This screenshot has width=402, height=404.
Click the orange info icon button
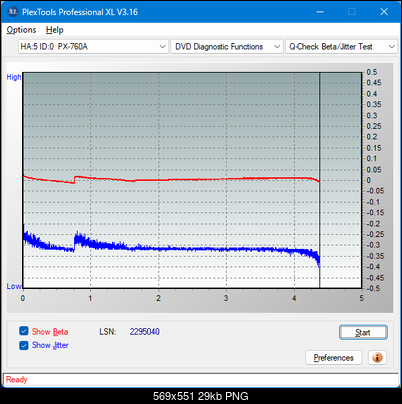pos(377,358)
